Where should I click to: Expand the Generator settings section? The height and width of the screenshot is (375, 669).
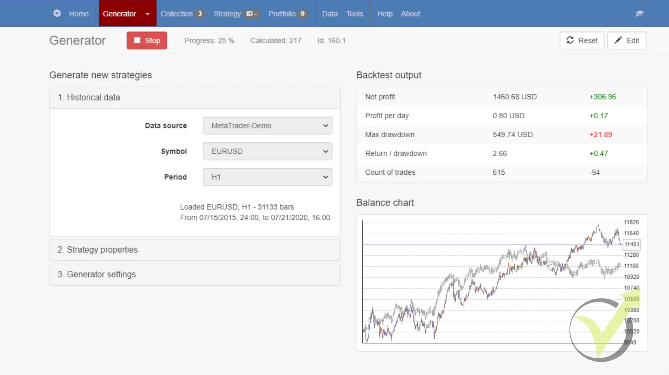coord(195,274)
